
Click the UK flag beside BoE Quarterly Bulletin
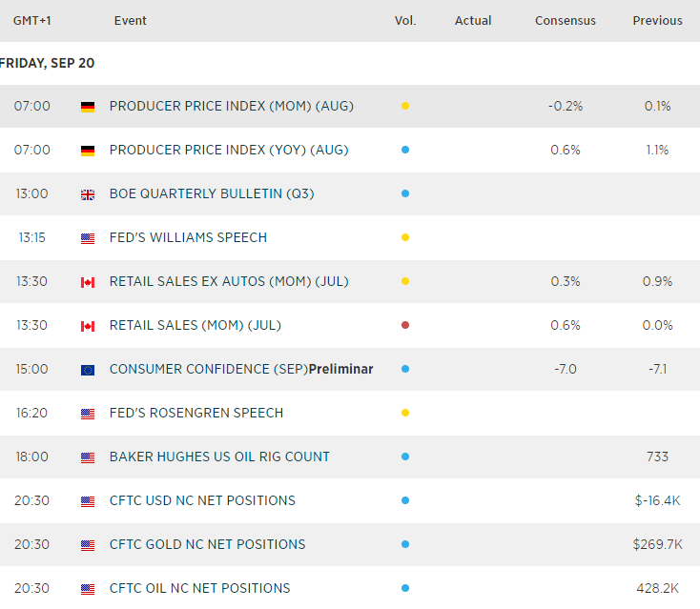[x=88, y=194]
